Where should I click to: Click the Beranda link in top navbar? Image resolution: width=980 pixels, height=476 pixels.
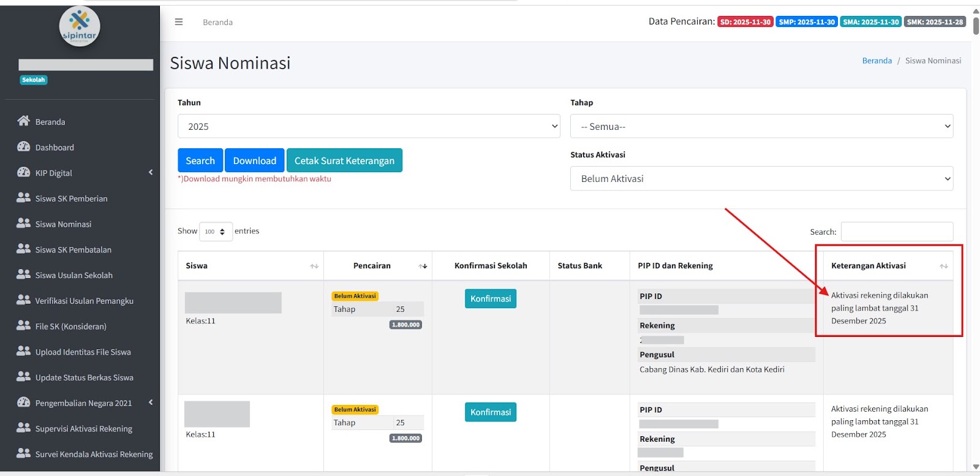click(217, 22)
